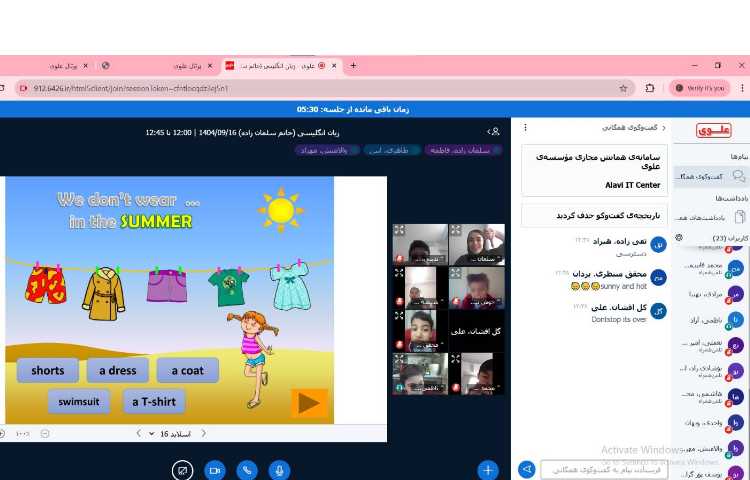Toggle the user list icon above the presentation
This screenshot has width=750, height=480.
point(493,131)
